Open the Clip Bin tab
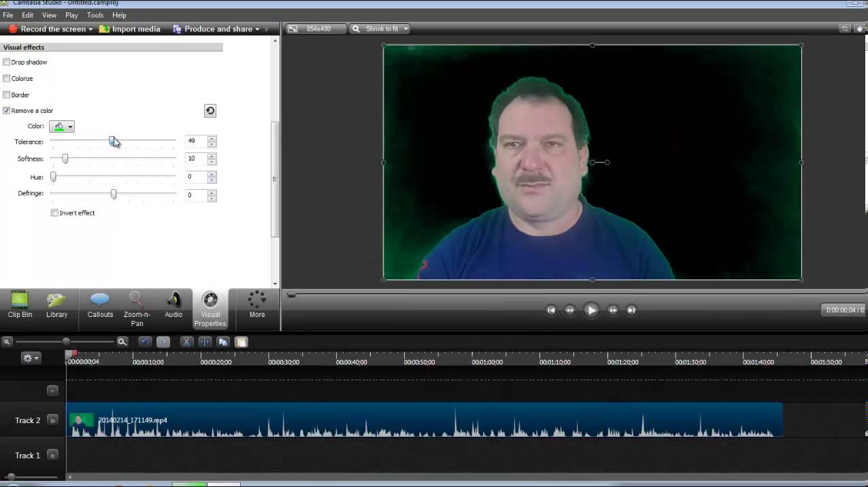Viewport: 868px width, 487px height. 20,304
